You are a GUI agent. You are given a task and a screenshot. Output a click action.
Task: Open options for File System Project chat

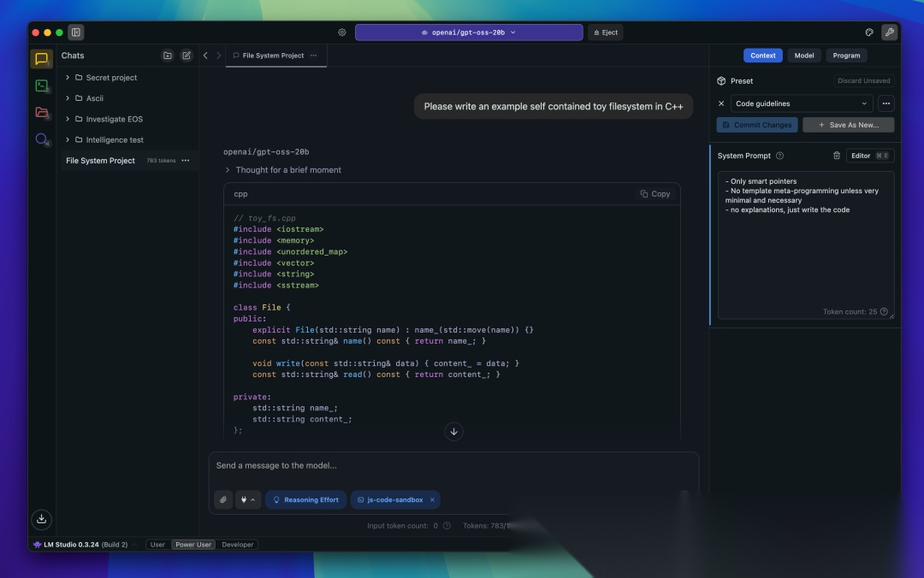[186, 160]
